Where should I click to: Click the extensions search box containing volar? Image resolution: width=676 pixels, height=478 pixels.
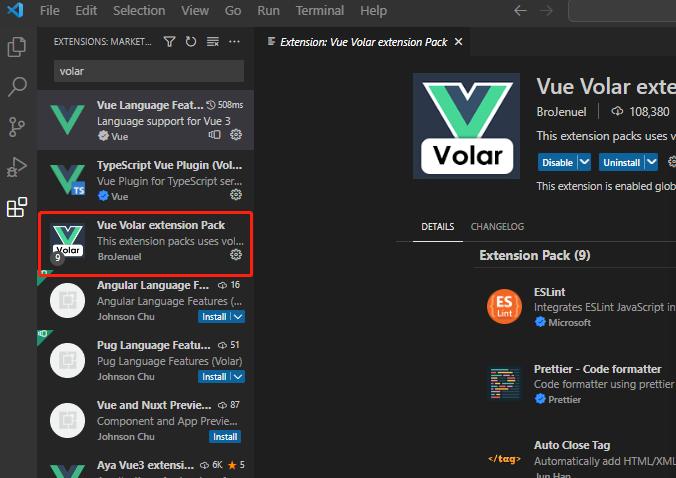(149, 71)
